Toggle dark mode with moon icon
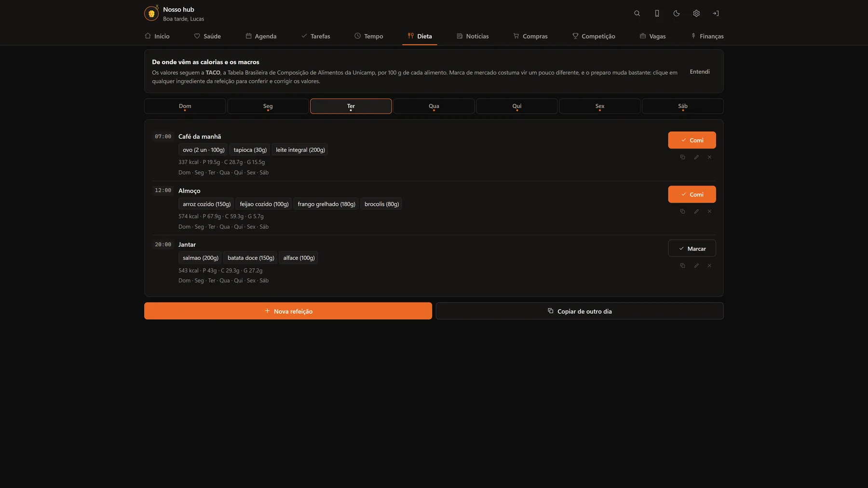 pos(677,14)
